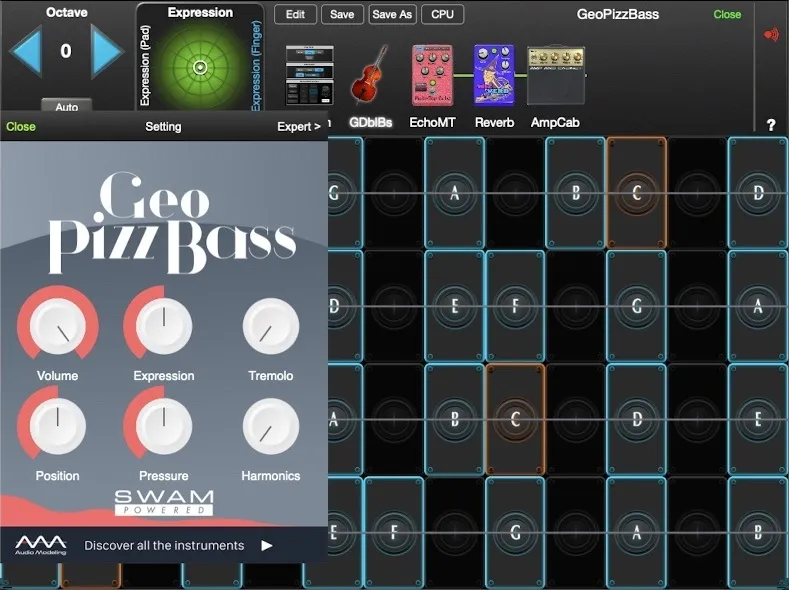Open help with the question mark icon
The width and height of the screenshot is (789, 590).
tap(770, 125)
